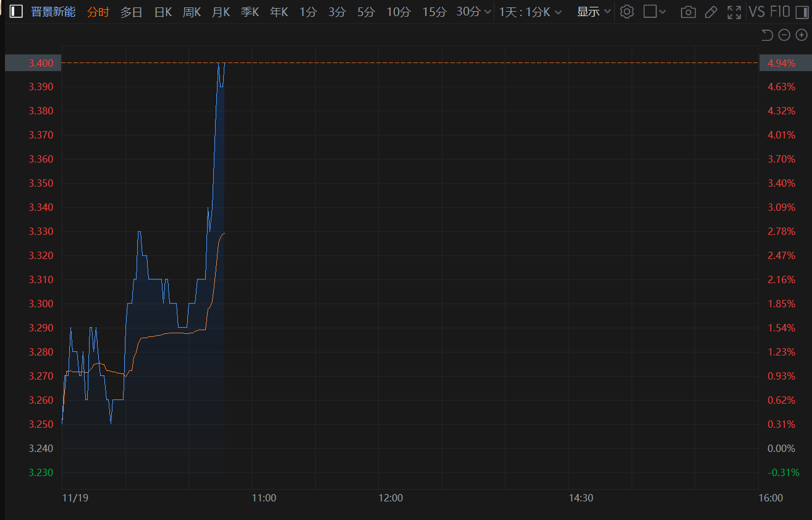Switch to the 多日 tab
The image size is (812, 520).
click(131, 12)
